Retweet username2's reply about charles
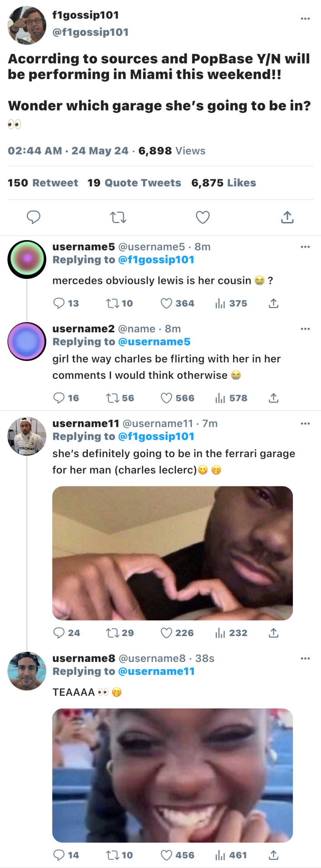This screenshot has height=868, width=321. click(x=112, y=398)
